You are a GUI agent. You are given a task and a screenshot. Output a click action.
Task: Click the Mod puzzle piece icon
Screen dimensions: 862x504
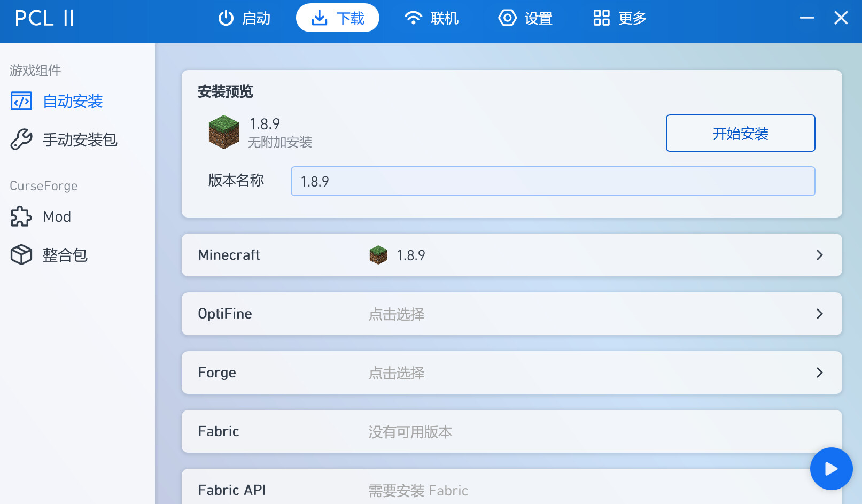(21, 216)
